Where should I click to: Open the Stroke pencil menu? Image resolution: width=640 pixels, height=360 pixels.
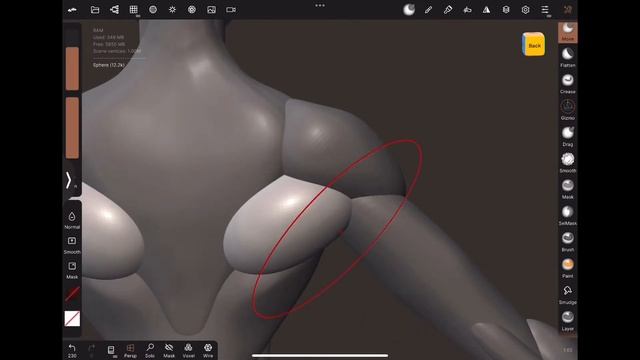coord(428,10)
